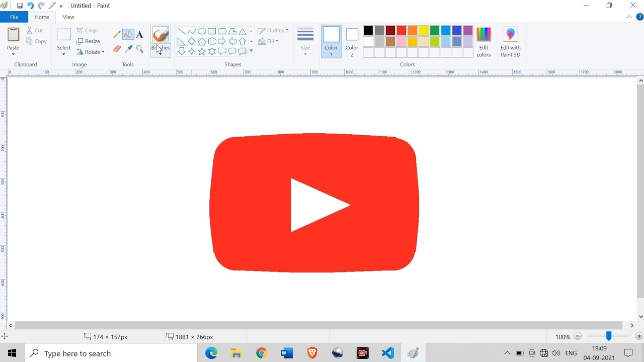This screenshot has height=362, width=644.
Task: Choose the Right arrow shape
Action: click(x=222, y=41)
